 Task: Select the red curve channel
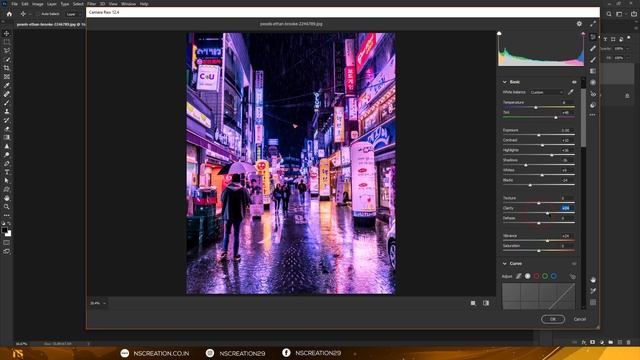(x=536, y=276)
